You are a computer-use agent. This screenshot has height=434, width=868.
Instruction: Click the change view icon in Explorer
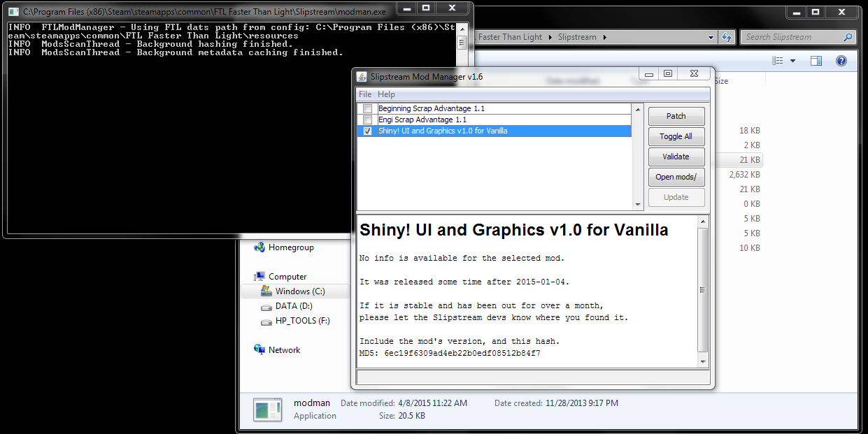pos(778,62)
